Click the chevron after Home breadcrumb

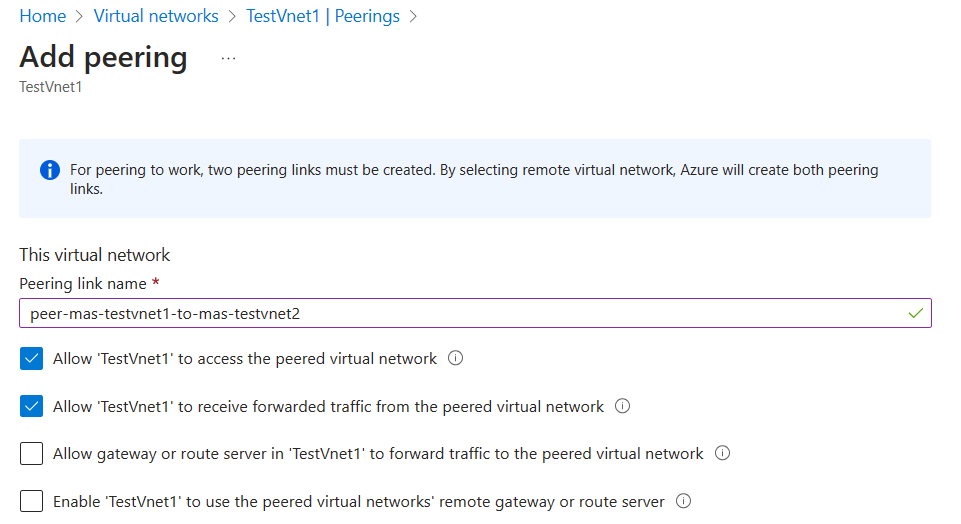coord(80,16)
